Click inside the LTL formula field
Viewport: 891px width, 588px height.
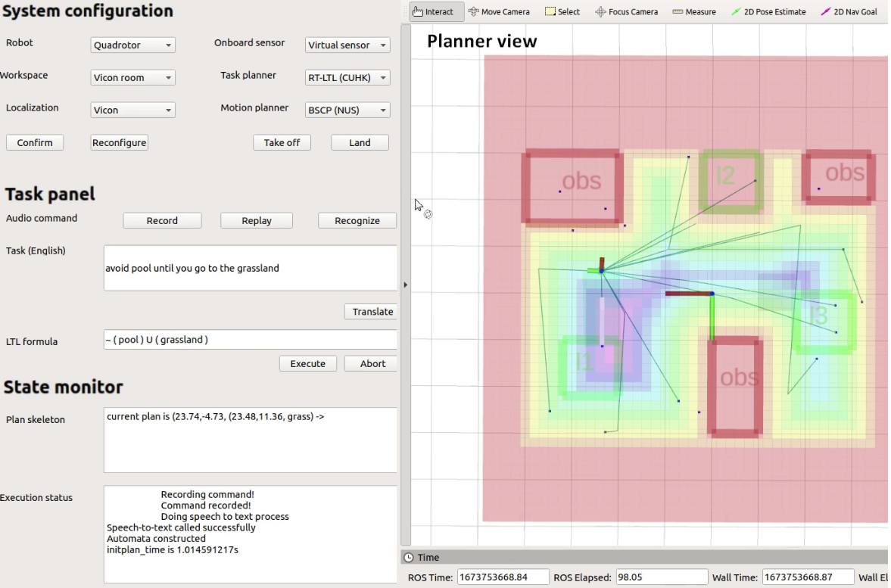pyautogui.click(x=250, y=340)
